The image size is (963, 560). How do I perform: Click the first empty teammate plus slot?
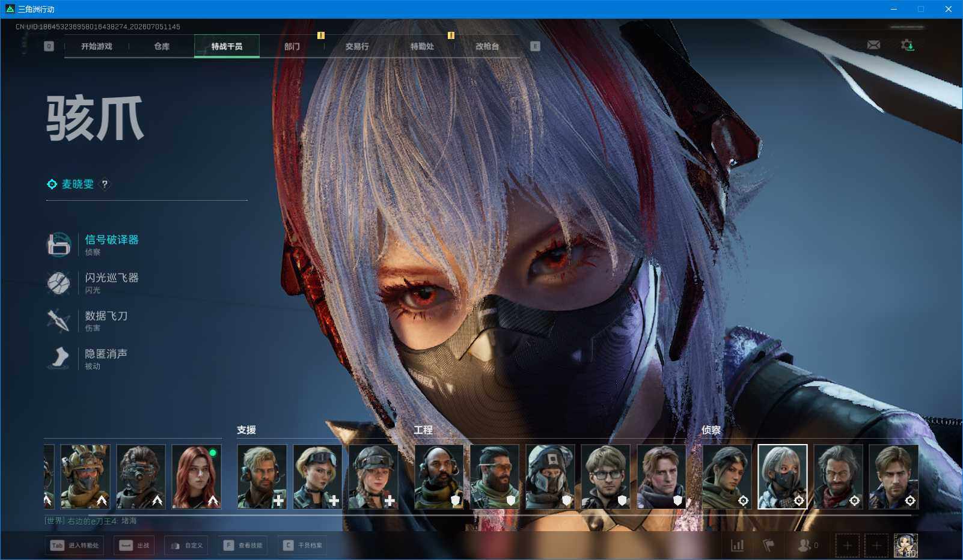click(x=847, y=546)
